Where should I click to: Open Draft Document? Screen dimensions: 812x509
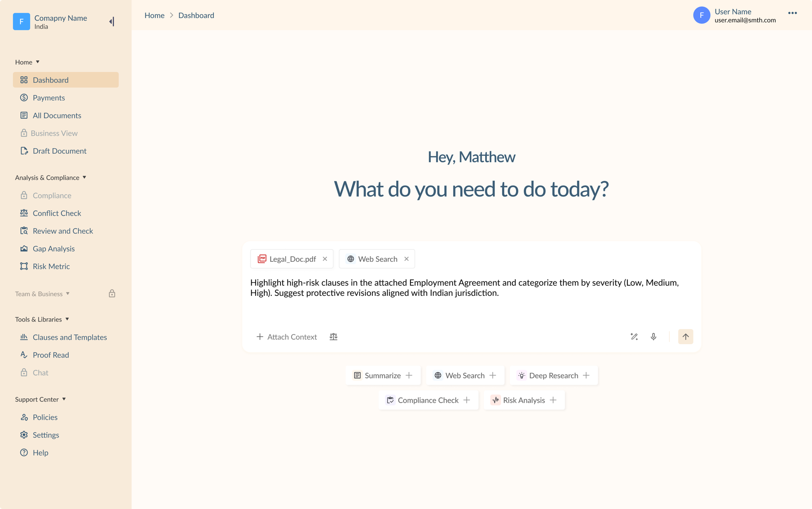click(66, 151)
